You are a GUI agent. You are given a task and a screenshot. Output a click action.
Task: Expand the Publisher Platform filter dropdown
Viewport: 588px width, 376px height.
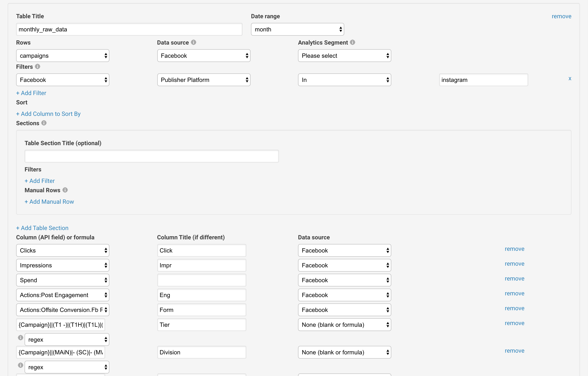click(x=204, y=80)
